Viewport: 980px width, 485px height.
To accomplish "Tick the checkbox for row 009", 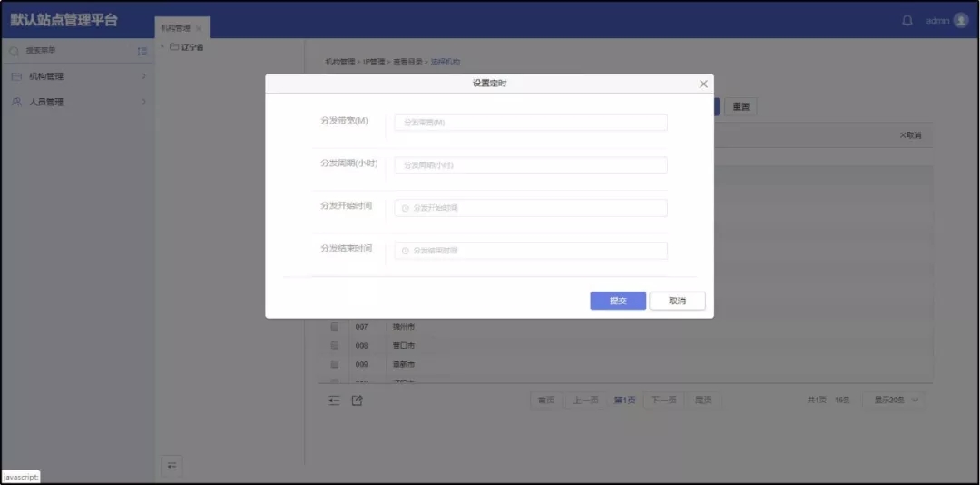I will (335, 364).
